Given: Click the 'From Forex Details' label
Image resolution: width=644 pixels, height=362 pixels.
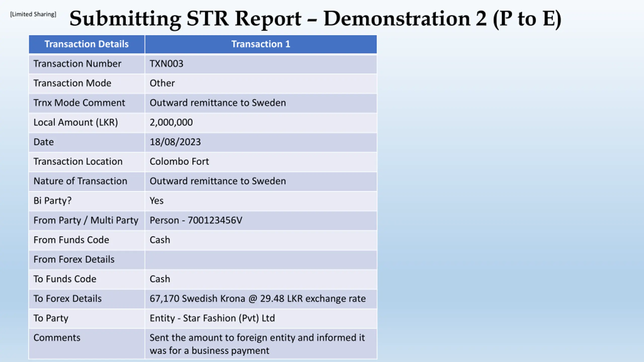Looking at the screenshot, I should pos(74,260).
